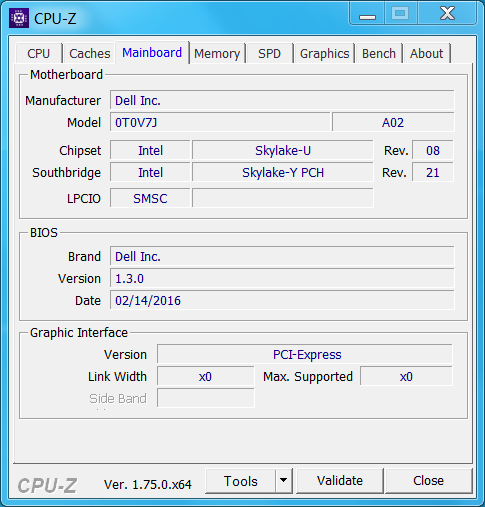Click the Graphic Interface group label
Image resolution: width=485 pixels, height=507 pixels.
[79, 333]
